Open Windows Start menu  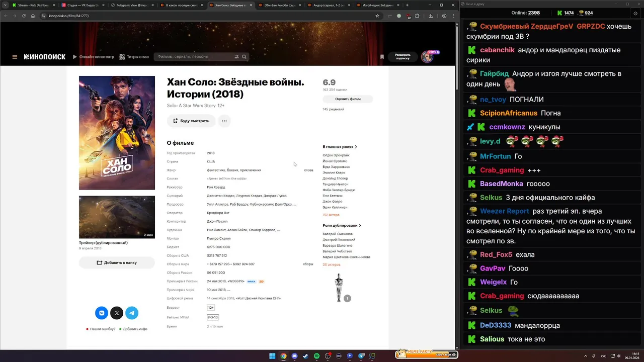tap(272, 356)
